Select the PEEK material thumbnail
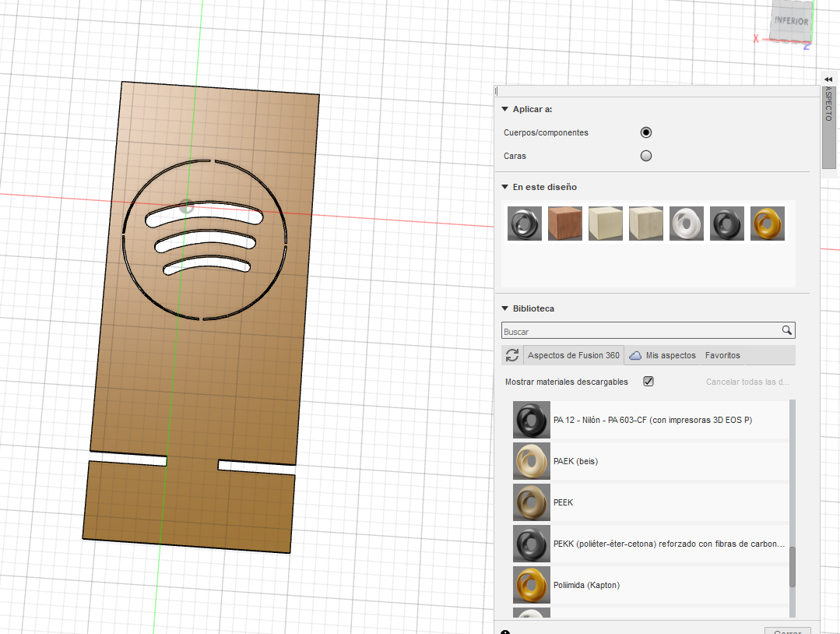 click(532, 502)
